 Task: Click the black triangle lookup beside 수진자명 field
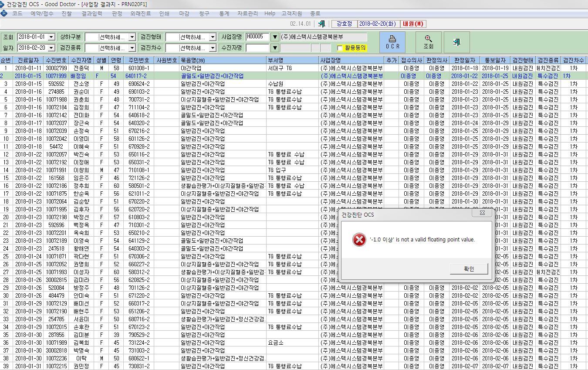pos(275,48)
